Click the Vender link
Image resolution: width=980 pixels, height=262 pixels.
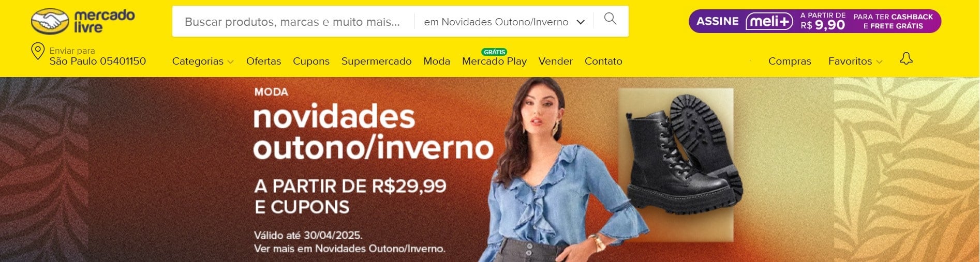coord(555,61)
